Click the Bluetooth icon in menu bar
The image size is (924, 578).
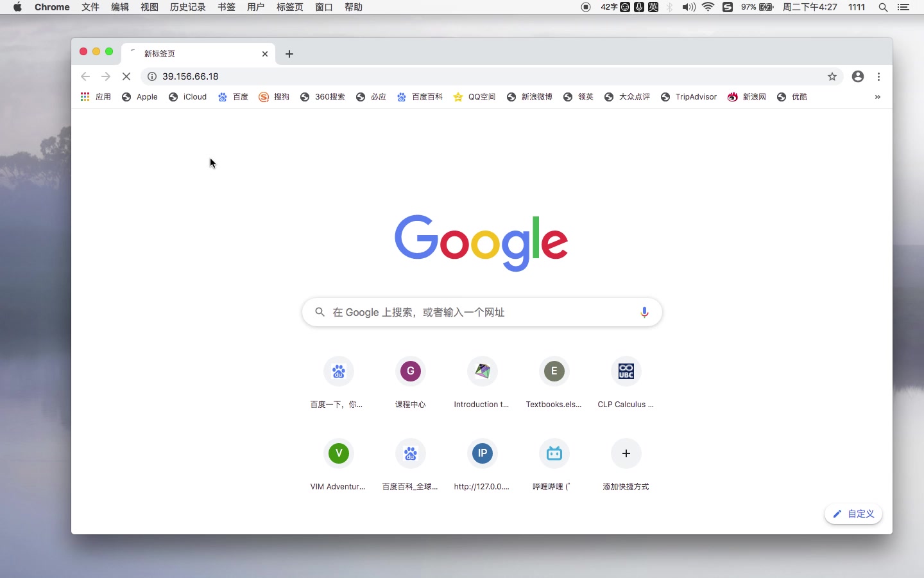[x=670, y=7]
